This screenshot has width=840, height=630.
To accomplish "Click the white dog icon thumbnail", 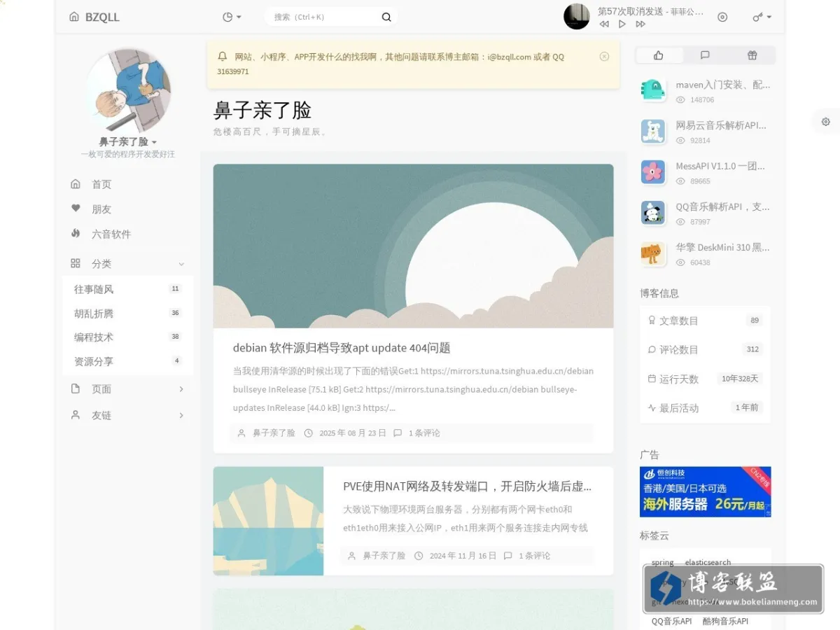I will pos(652,131).
